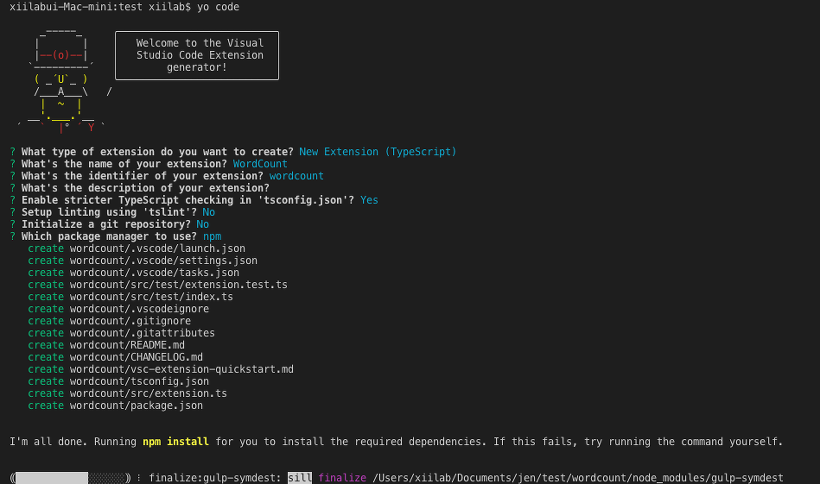
Task: Click the magenta 'finalize' word
Action: [x=342, y=478]
